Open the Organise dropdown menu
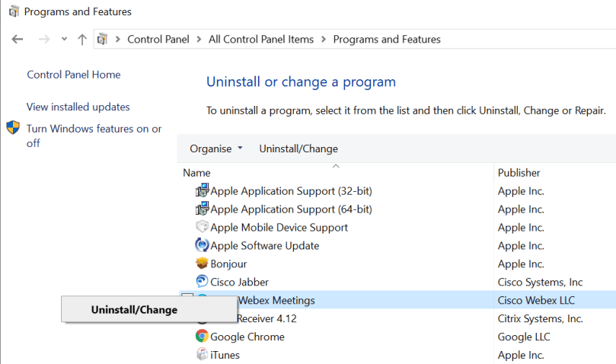This screenshot has width=616, height=364. coord(216,148)
